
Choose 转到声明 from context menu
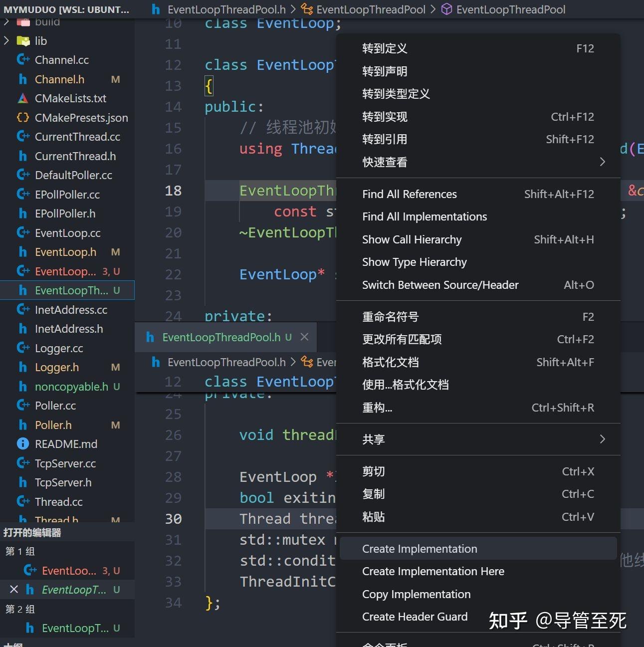pyautogui.click(x=478, y=71)
